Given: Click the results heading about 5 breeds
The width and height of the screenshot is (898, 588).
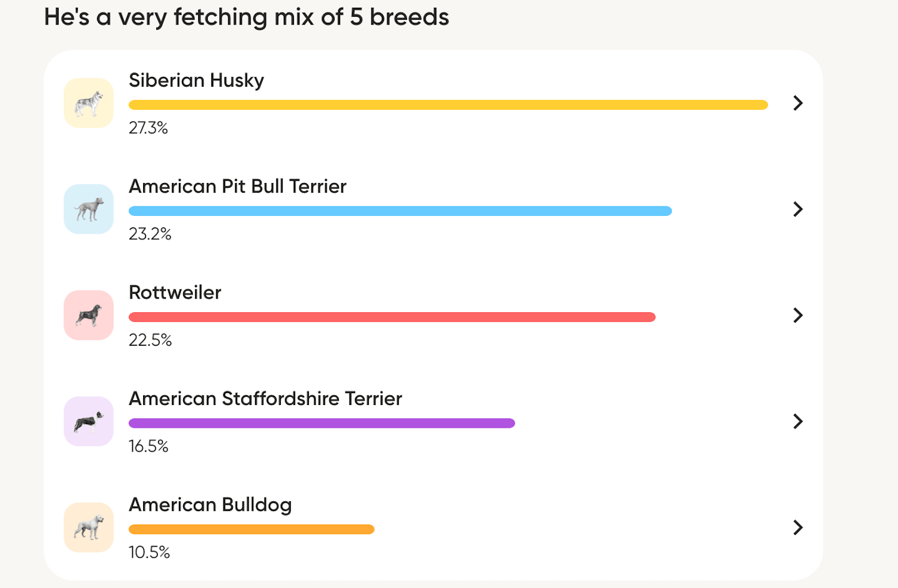Looking at the screenshot, I should click(x=246, y=17).
